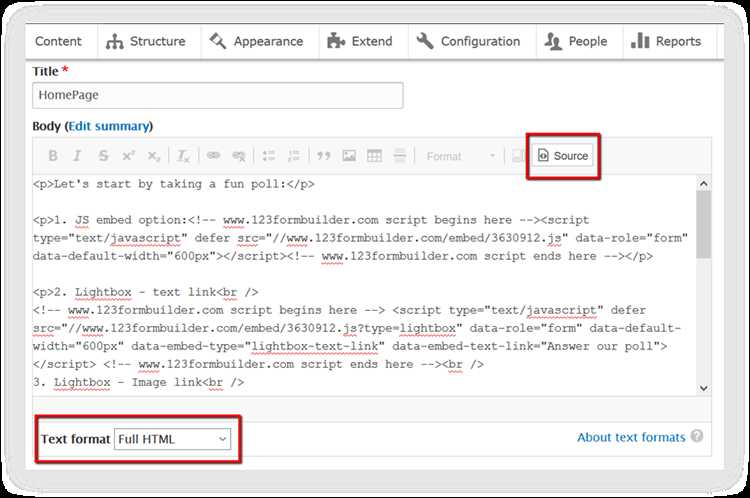The width and height of the screenshot is (750, 498).
Task: Open the Format paragraph style dropdown
Action: [x=461, y=156]
